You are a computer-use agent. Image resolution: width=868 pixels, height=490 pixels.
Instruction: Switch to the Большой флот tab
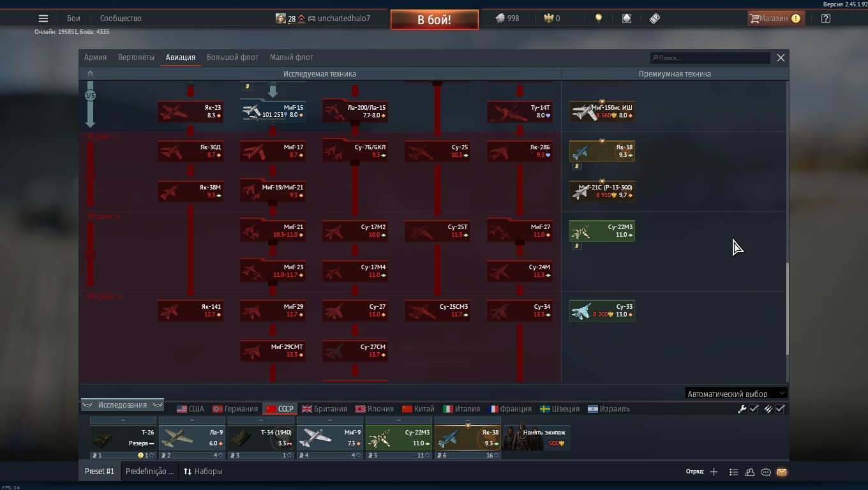(232, 57)
